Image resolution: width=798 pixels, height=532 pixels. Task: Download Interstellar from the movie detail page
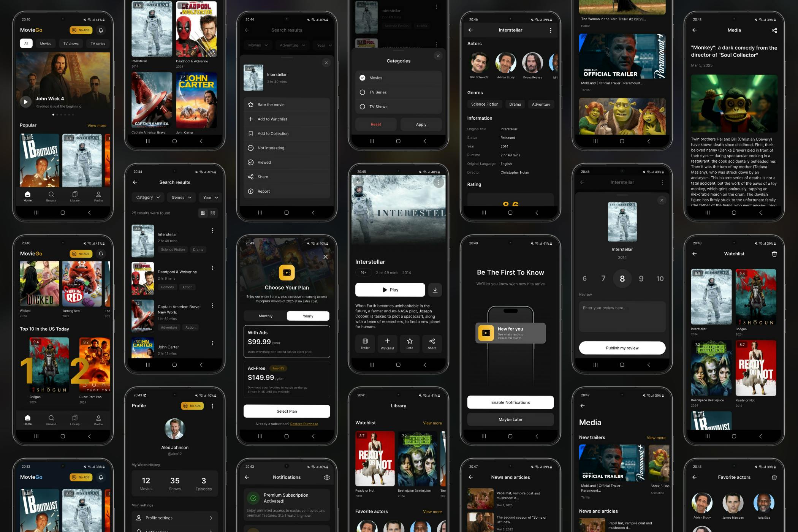tap(435, 290)
